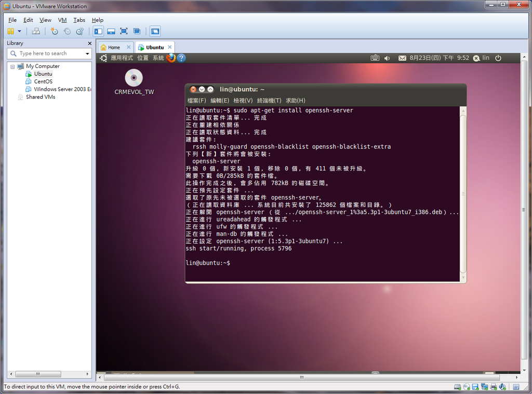Open the View menu in VMware
This screenshot has width=532, height=394.
tap(45, 20)
